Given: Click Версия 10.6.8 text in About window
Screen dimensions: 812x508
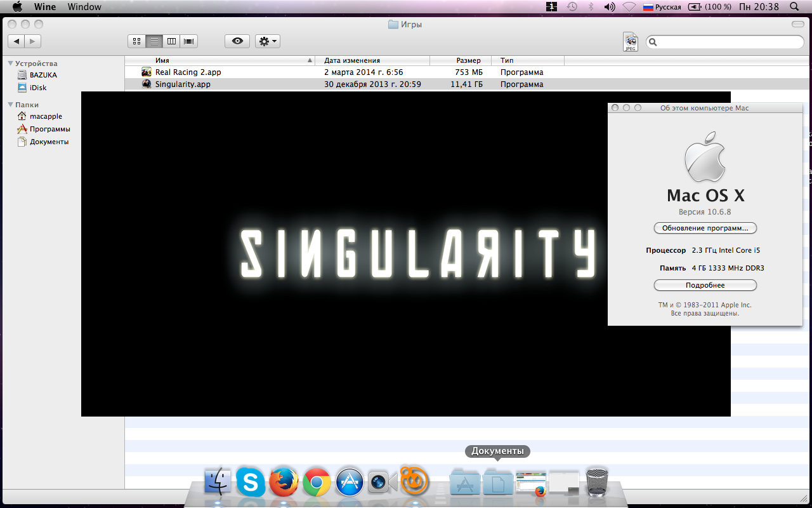Looking at the screenshot, I should pyautogui.click(x=705, y=212).
